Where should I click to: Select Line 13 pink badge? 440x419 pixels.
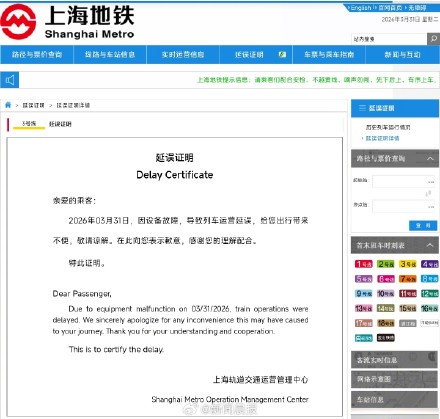pos(363,308)
